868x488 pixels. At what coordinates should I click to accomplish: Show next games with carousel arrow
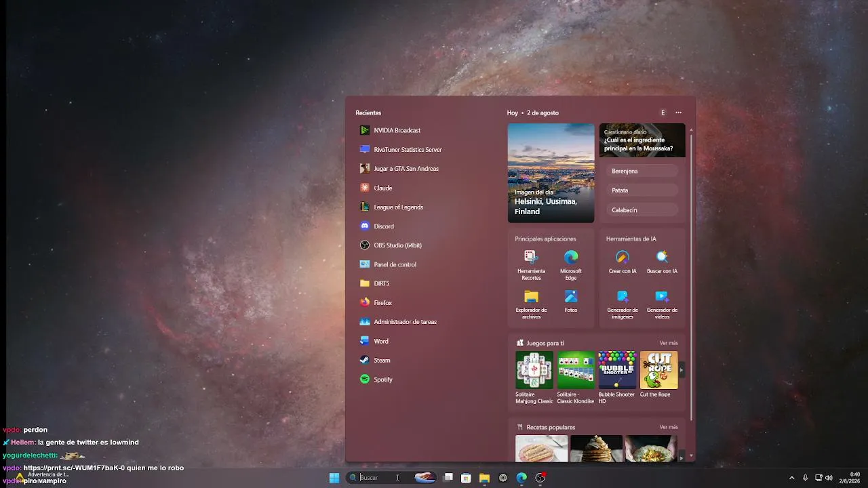682,370
